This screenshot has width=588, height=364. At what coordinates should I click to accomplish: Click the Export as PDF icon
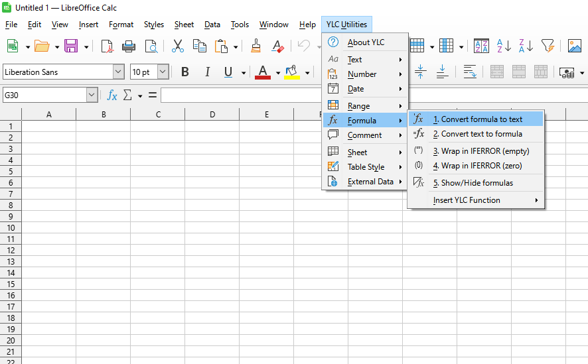[x=107, y=46]
